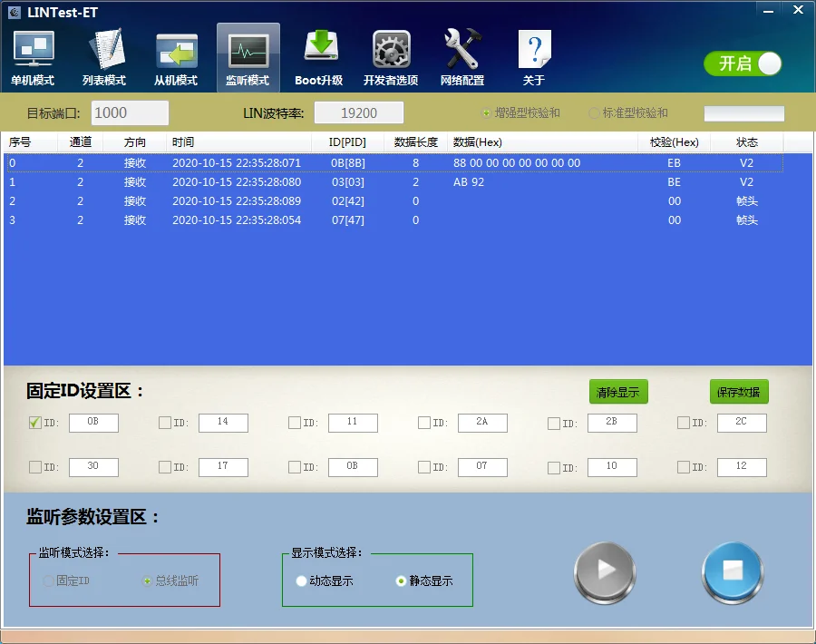Click the 时间 column header
The width and height of the screenshot is (816, 644).
coord(183,142)
